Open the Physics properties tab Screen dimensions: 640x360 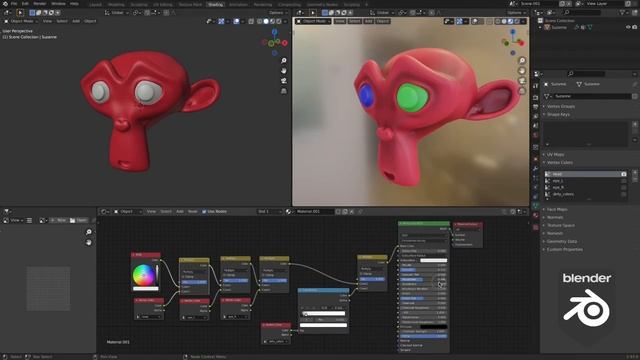pyautogui.click(x=536, y=187)
